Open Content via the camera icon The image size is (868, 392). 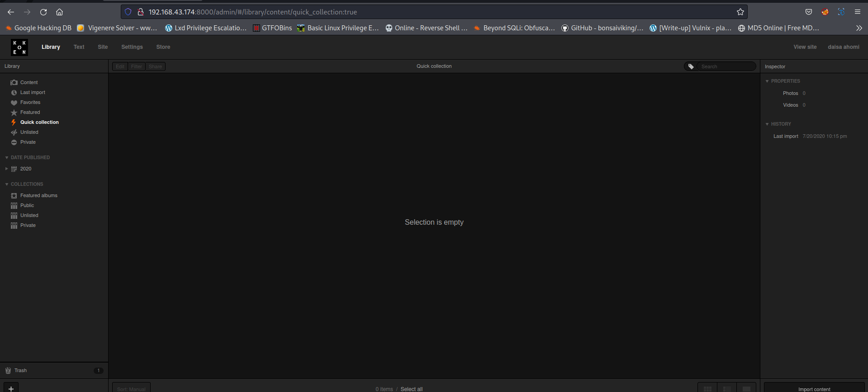coord(14,82)
